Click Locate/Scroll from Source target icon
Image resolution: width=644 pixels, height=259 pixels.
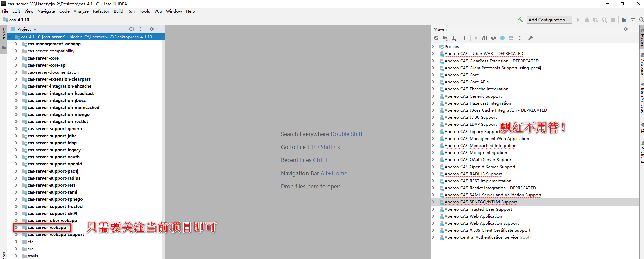tap(132, 29)
